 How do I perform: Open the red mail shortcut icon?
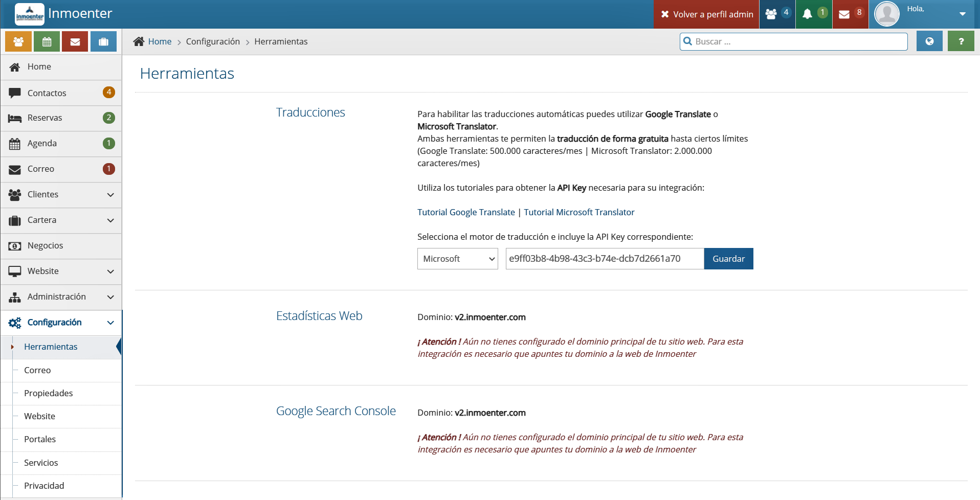coord(75,42)
